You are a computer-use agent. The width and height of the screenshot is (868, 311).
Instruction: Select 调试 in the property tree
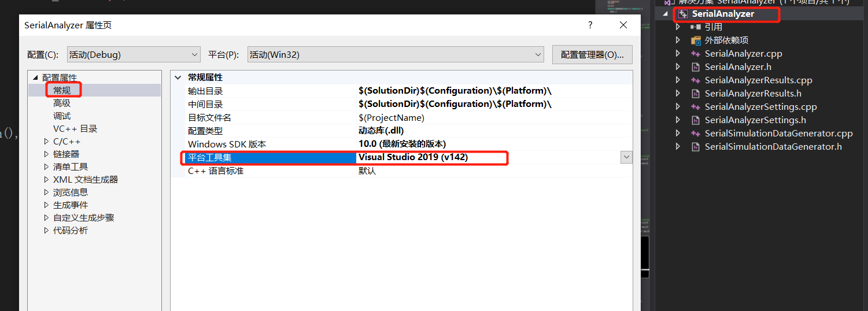point(62,116)
